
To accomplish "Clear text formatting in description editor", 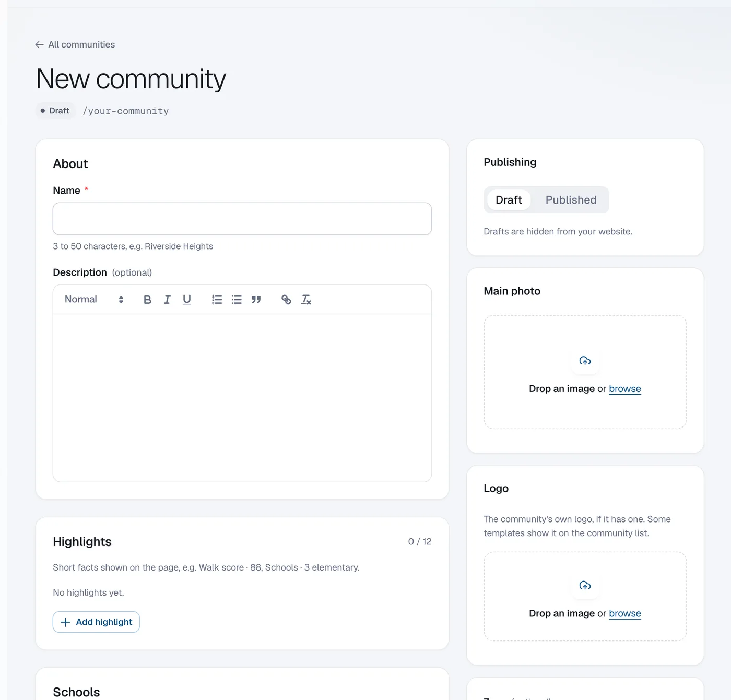I will tap(306, 300).
